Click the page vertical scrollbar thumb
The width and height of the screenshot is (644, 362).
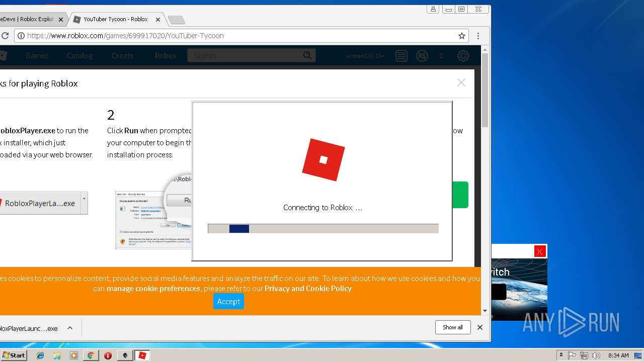[x=485, y=90]
